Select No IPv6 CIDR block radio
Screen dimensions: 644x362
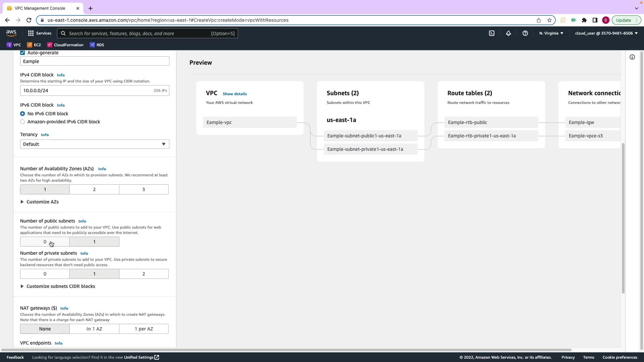tap(22, 114)
